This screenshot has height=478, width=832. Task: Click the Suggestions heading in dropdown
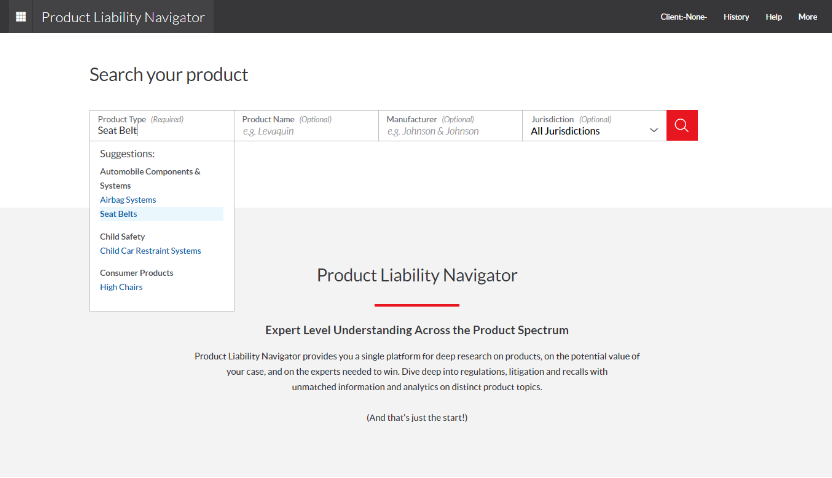[x=127, y=154]
